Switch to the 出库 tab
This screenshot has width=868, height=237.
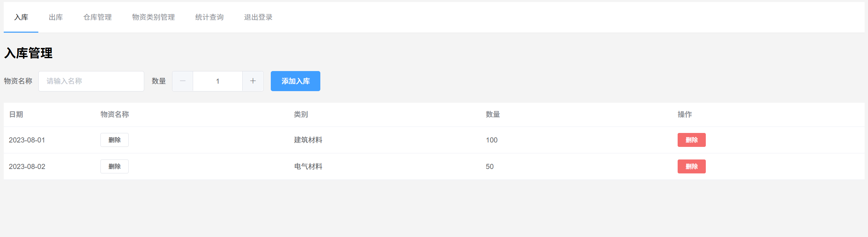(56, 17)
